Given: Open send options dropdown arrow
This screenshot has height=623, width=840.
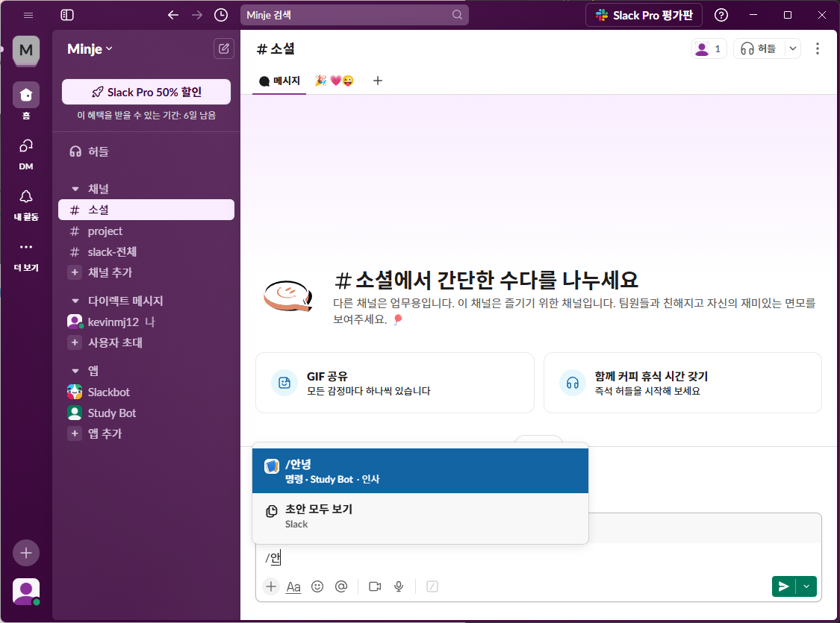Looking at the screenshot, I should tap(806, 586).
